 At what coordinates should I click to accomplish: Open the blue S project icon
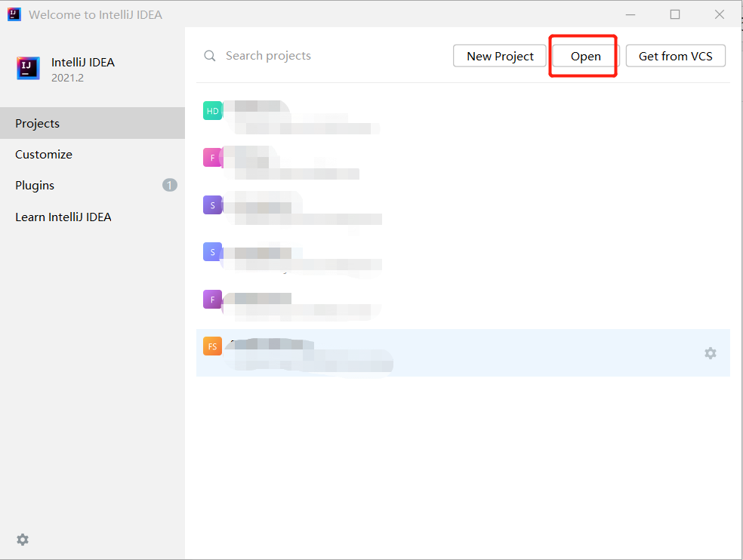tap(212, 251)
